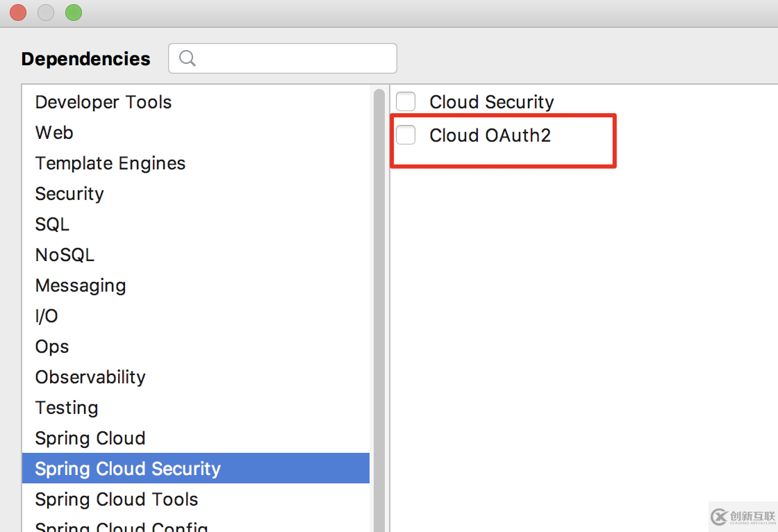
Task: Choose the Security category
Action: click(x=69, y=194)
